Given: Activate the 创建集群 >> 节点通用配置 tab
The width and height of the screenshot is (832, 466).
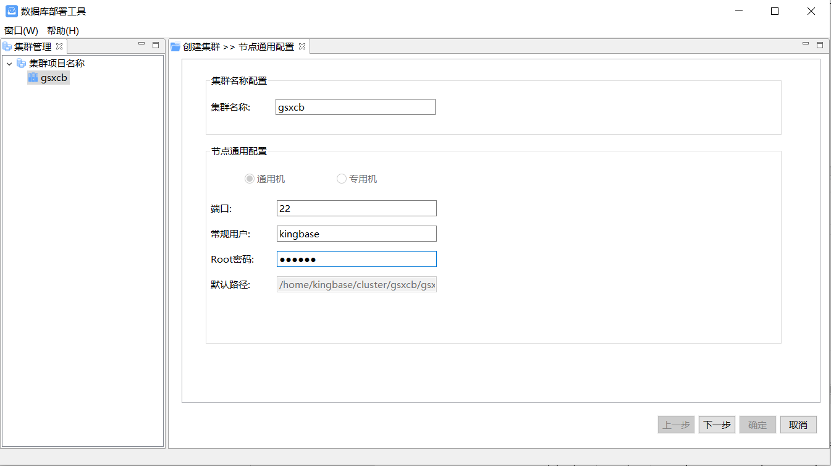Looking at the screenshot, I should pyautogui.click(x=238, y=47).
